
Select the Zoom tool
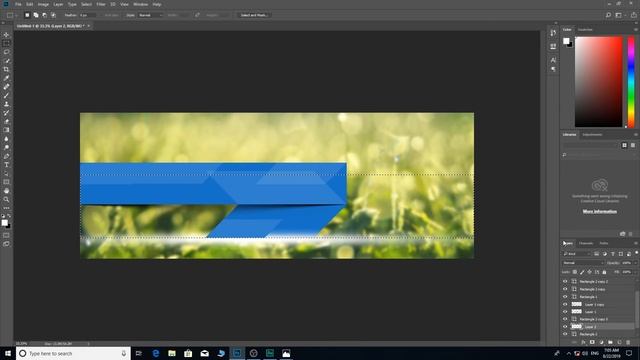[6, 200]
